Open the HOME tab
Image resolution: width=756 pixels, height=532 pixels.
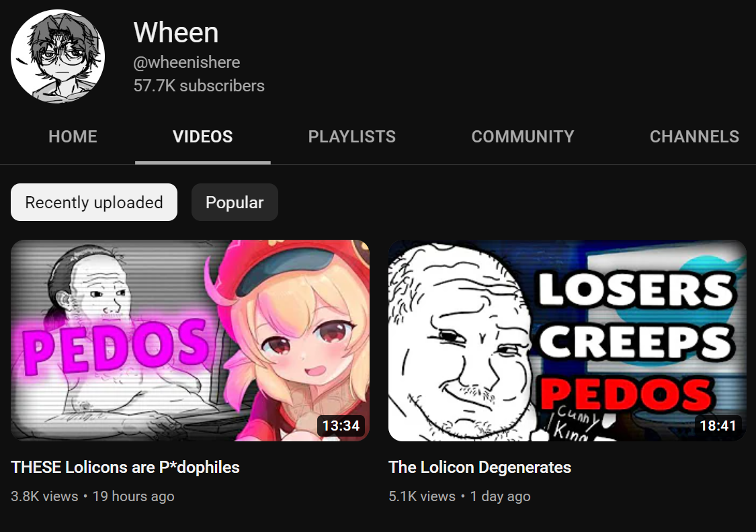pyautogui.click(x=73, y=137)
